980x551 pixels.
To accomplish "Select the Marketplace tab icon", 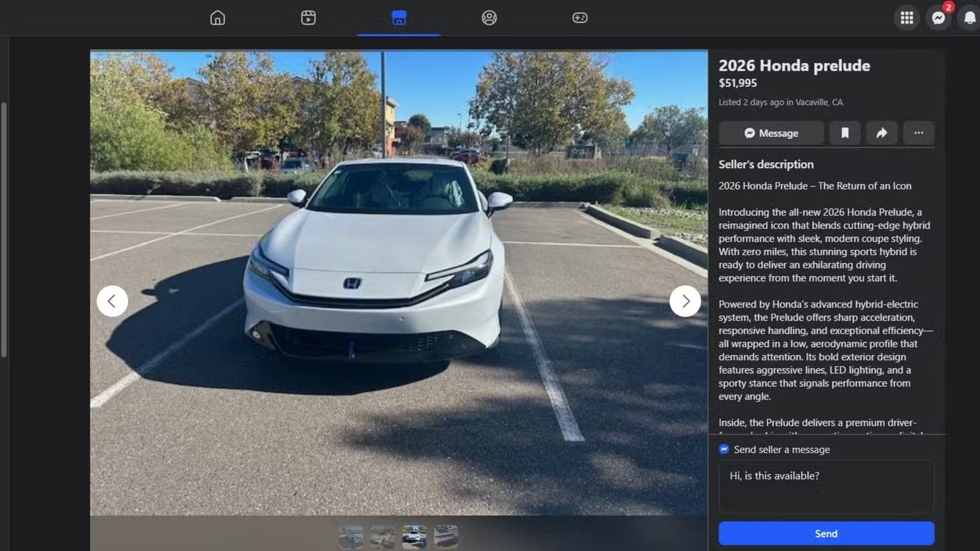I will point(399,18).
